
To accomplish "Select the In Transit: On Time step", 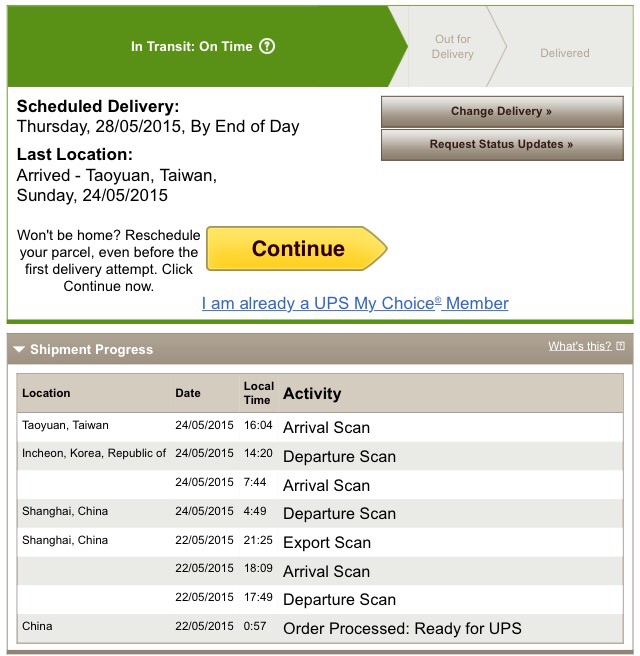I will 202,46.
